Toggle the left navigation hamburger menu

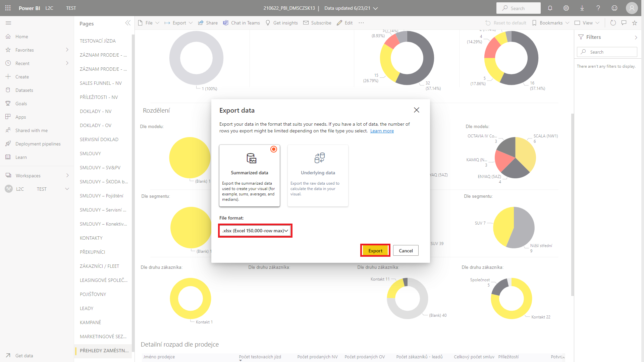(9, 23)
